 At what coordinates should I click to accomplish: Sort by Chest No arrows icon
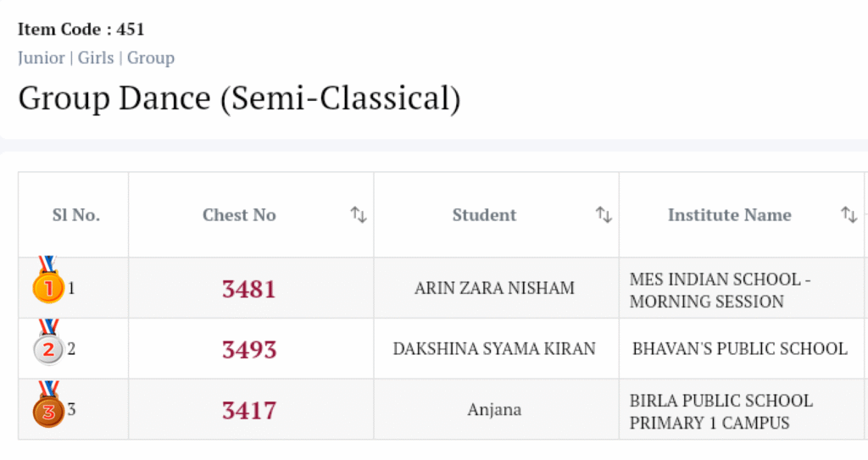tap(359, 215)
